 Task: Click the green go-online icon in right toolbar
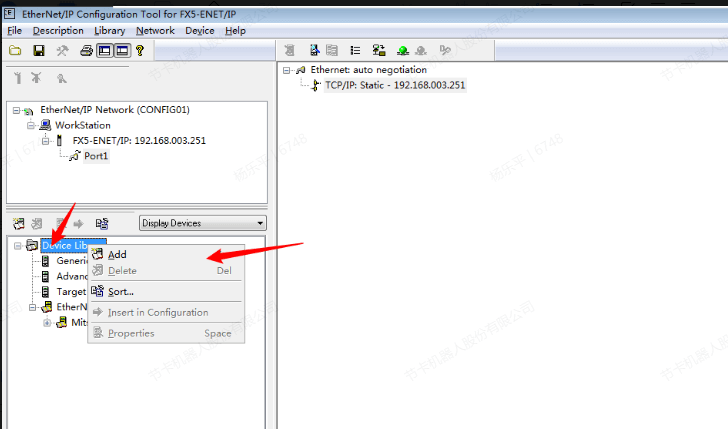click(x=403, y=50)
